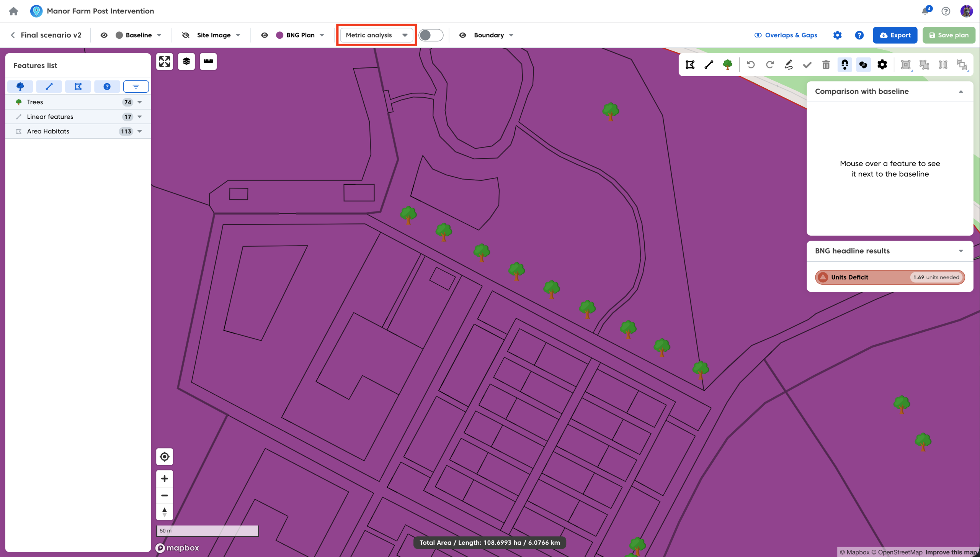Open the Metric analysis dropdown
980x557 pixels.
(376, 35)
